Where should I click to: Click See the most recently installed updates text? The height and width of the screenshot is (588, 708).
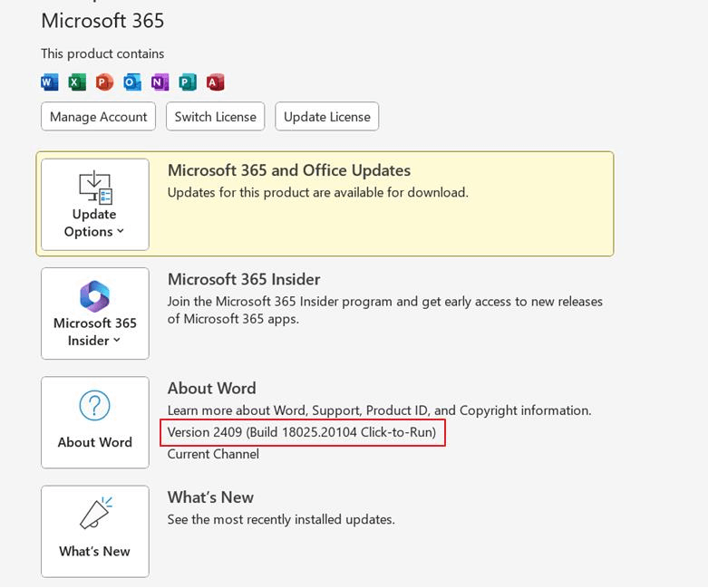click(281, 519)
